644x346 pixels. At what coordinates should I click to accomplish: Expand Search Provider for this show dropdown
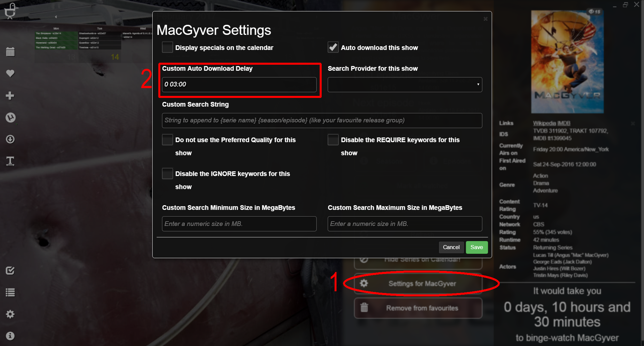click(405, 84)
